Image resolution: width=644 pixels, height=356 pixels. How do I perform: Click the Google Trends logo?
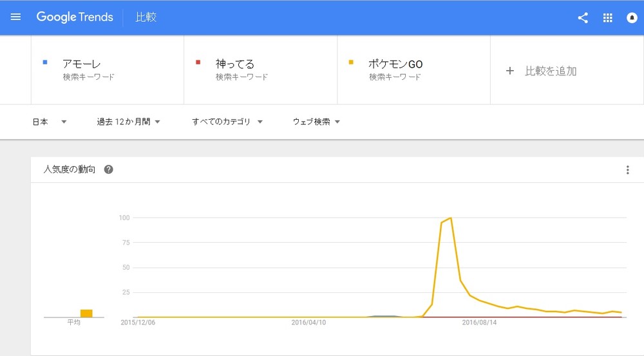(75, 17)
